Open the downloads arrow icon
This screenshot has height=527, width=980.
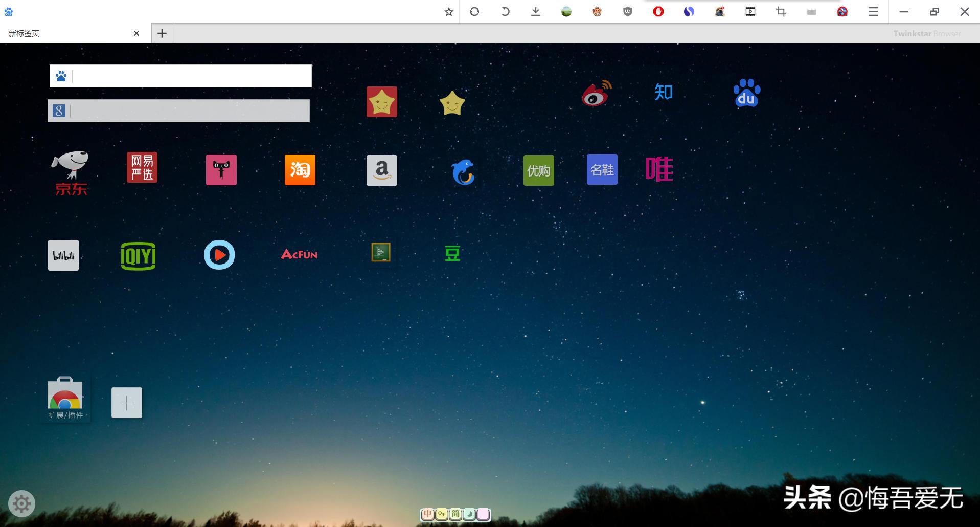tap(536, 11)
